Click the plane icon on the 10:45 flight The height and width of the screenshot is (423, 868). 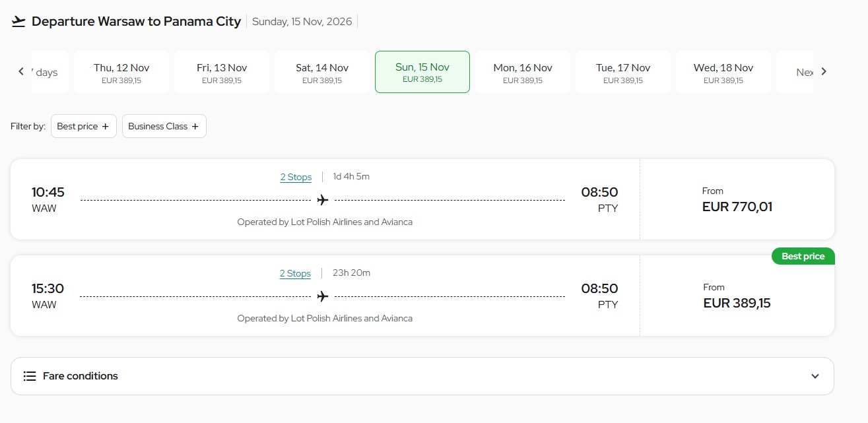pos(323,199)
